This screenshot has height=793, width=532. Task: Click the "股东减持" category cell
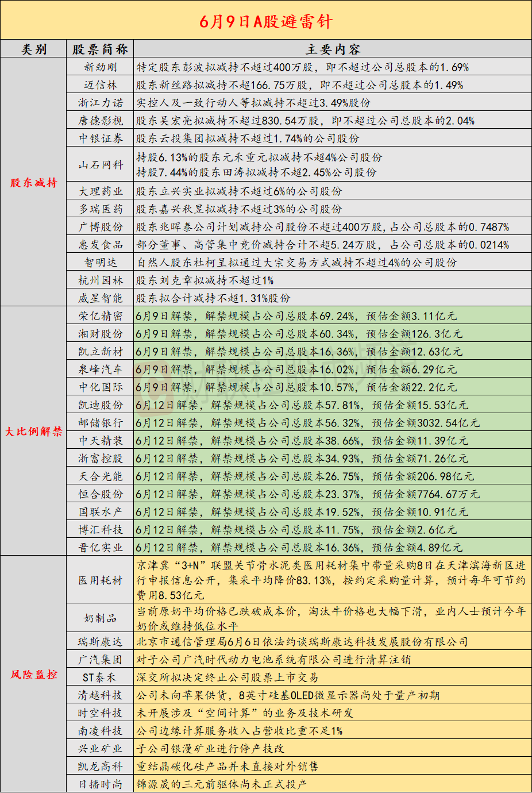(34, 183)
